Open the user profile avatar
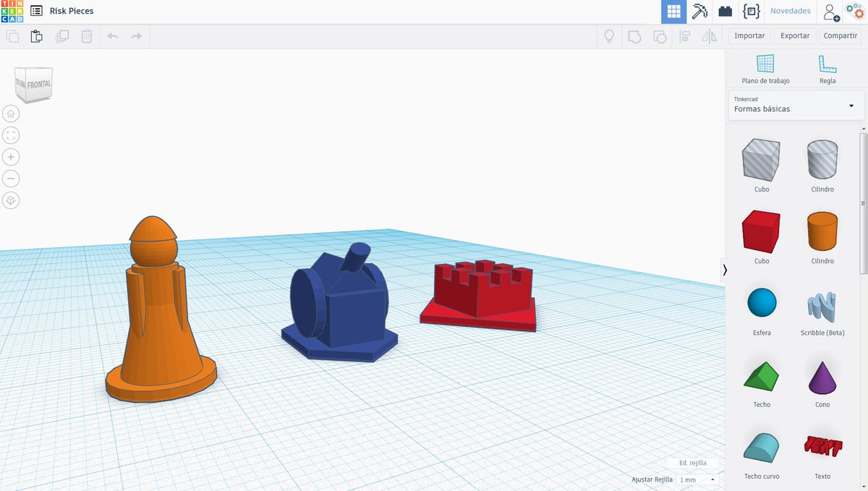Image resolution: width=868 pixels, height=491 pixels. pos(854,12)
